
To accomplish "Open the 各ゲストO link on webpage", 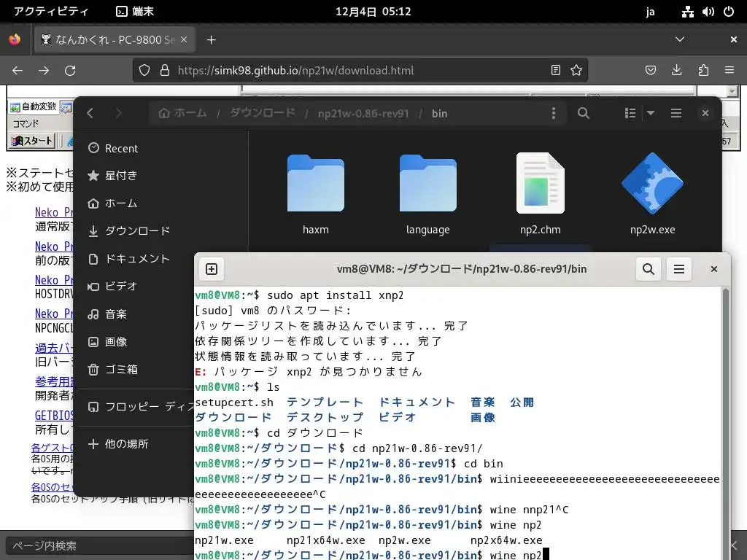I will pyautogui.click(x=53, y=448).
